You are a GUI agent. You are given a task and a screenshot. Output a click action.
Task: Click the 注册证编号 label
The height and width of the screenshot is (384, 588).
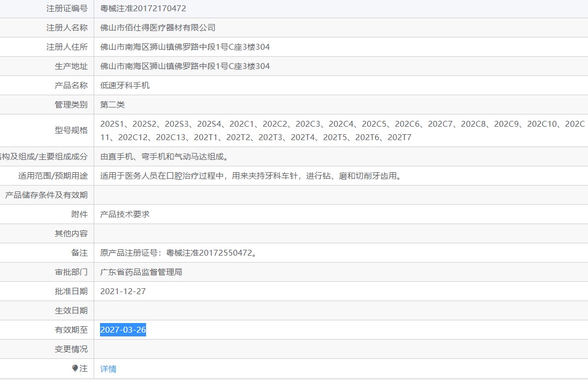click(x=67, y=8)
